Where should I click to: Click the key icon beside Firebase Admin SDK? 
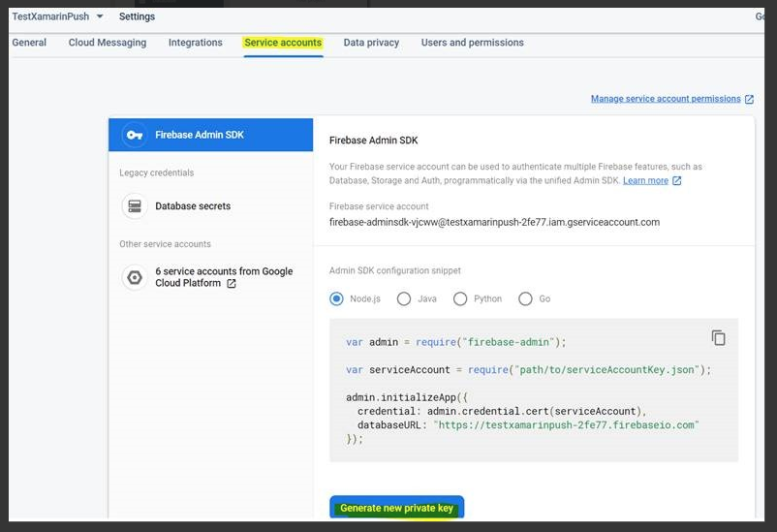coord(135,135)
